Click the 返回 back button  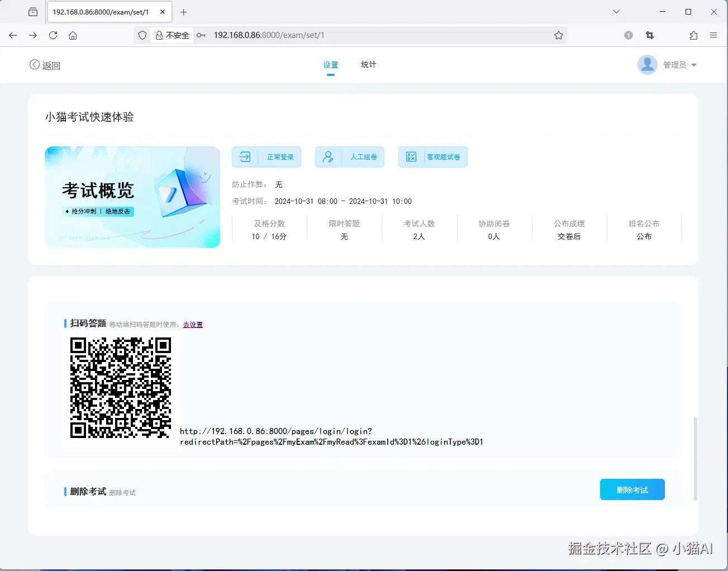pos(45,65)
